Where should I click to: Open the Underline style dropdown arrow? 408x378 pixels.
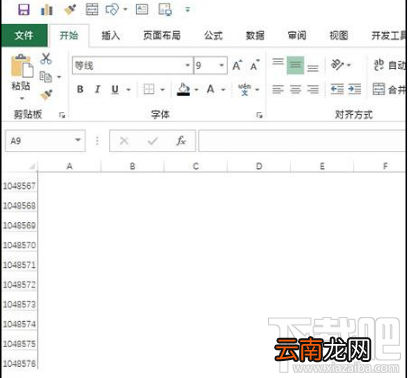click(x=128, y=90)
